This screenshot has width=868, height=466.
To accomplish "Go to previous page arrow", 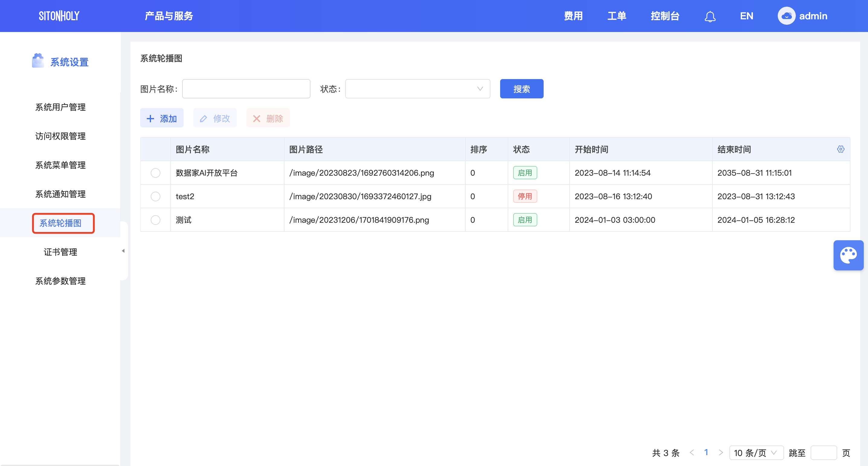I will click(x=691, y=452).
